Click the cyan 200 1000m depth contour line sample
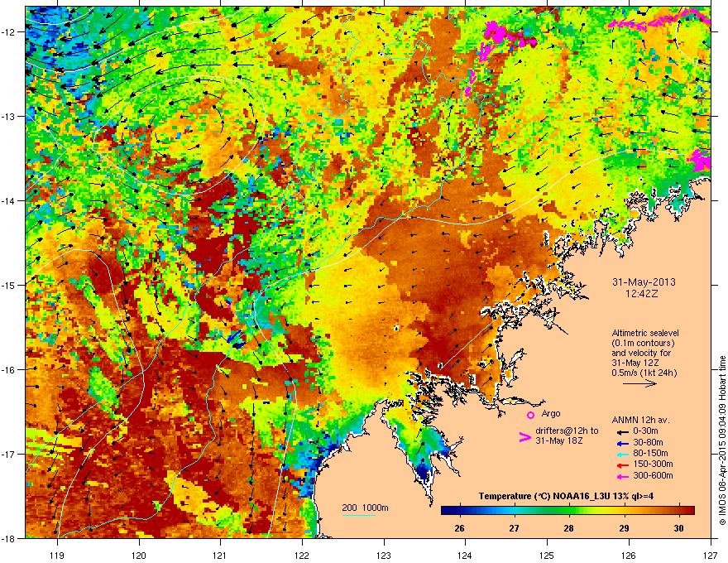Image resolution: width=728 pixels, height=563 pixels. [359, 515]
